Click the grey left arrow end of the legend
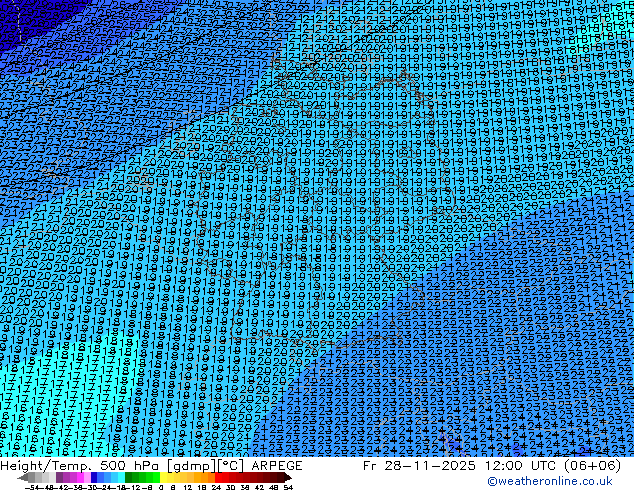The image size is (634, 490). (23, 477)
